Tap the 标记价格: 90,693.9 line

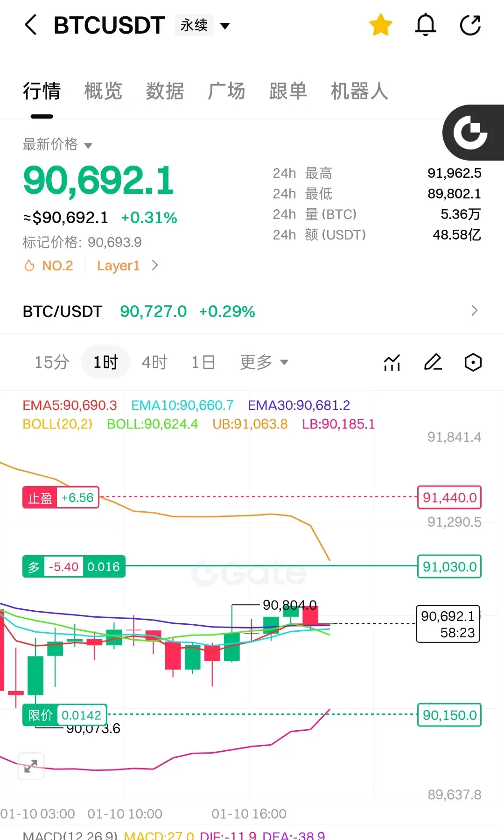coord(82,242)
